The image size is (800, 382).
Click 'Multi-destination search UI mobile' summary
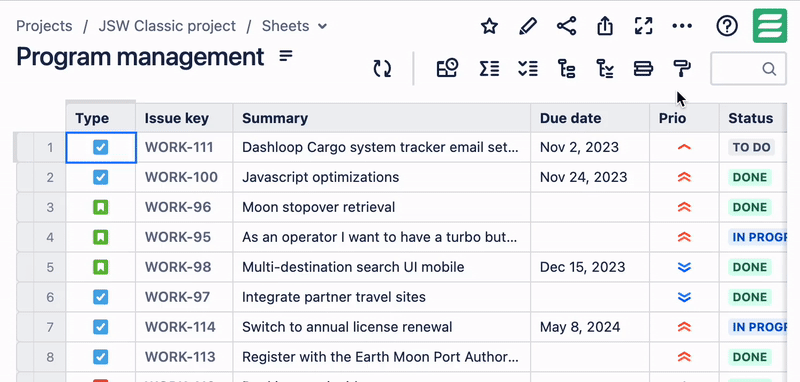point(353,267)
